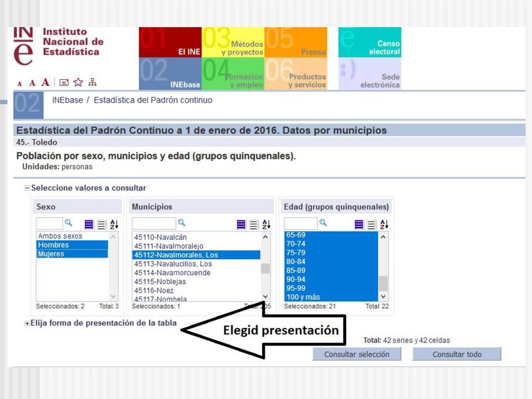Select Ambos sexos in Sexo list

click(72, 236)
